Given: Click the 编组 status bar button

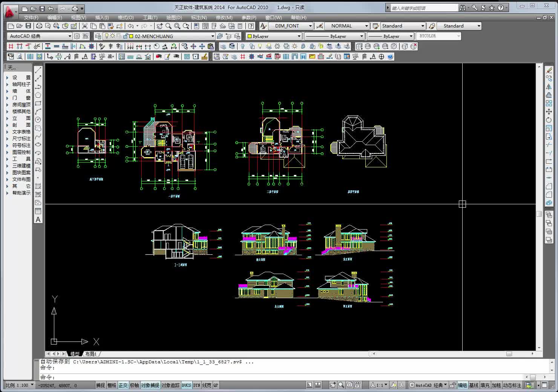Looking at the screenshot, I should pyautogui.click(x=462, y=385).
